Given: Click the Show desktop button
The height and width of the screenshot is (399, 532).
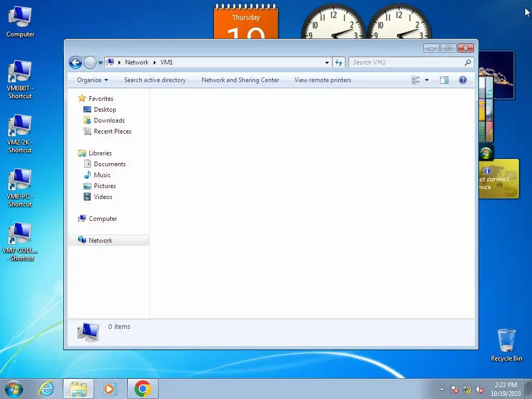Looking at the screenshot, I should click(528, 389).
